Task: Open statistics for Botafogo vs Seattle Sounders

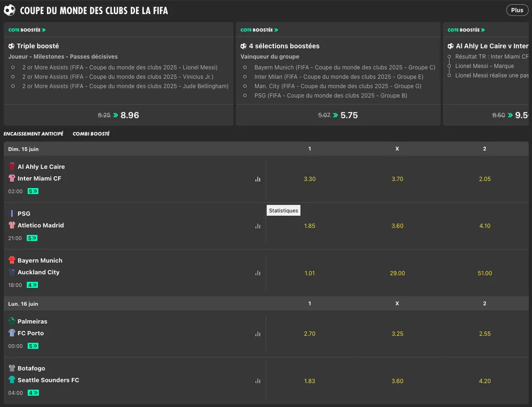Action: click(258, 381)
